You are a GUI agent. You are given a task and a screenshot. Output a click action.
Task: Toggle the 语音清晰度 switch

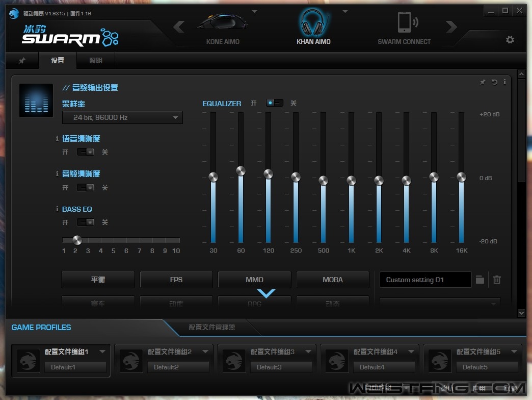85,152
